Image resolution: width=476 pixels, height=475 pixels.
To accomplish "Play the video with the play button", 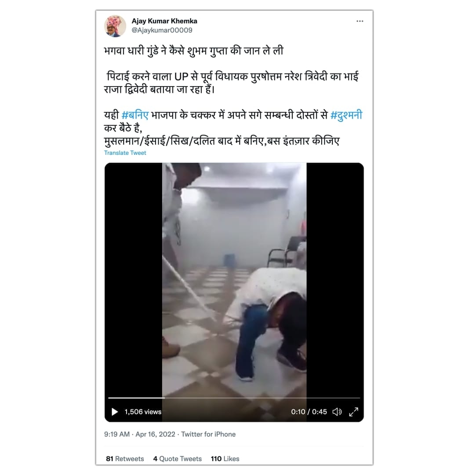I will click(x=115, y=412).
